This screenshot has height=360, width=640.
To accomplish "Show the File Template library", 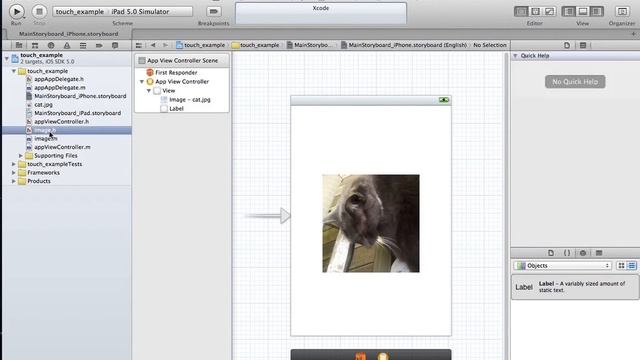I will pyautogui.click(x=551, y=253).
